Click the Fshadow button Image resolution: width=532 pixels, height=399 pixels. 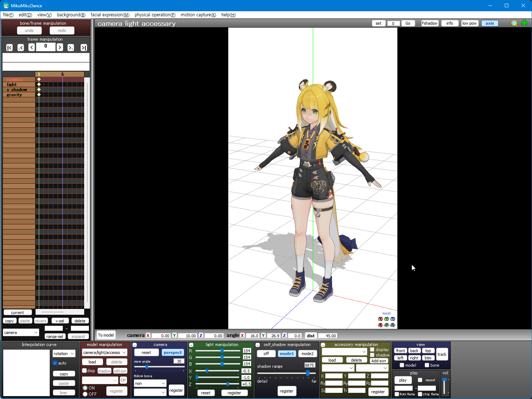pyautogui.click(x=430, y=23)
